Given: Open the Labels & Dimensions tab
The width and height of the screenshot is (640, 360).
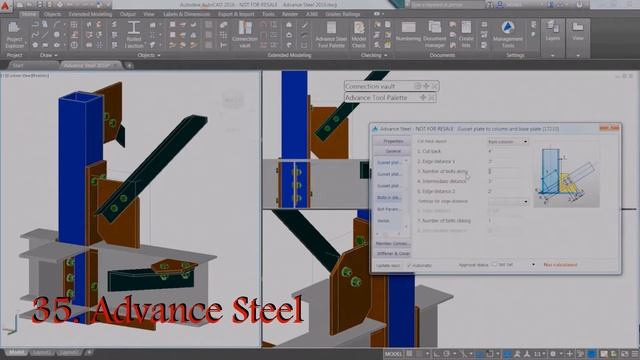Looking at the screenshot, I should click(186, 14).
